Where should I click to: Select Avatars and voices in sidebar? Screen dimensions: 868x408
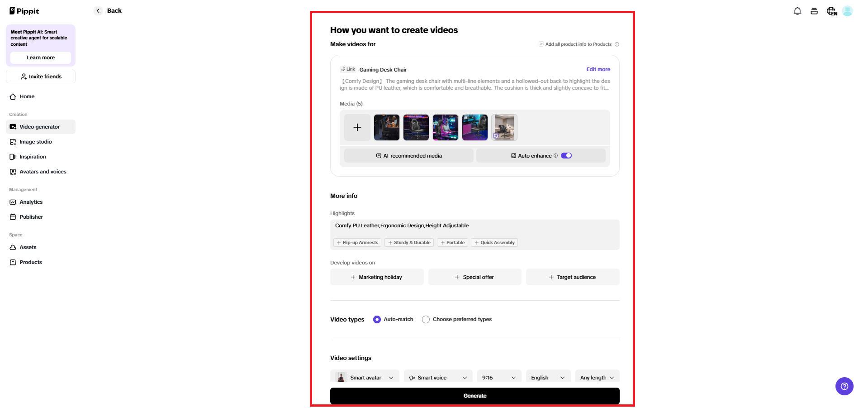pyautogui.click(x=43, y=172)
